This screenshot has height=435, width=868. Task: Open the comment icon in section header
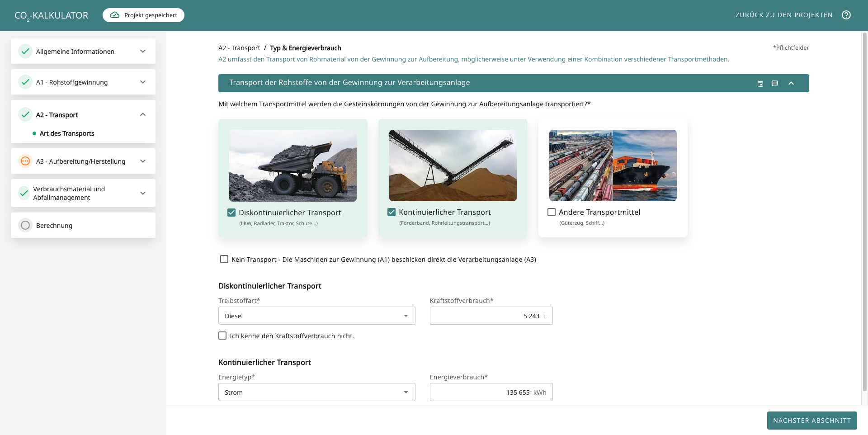[775, 84]
